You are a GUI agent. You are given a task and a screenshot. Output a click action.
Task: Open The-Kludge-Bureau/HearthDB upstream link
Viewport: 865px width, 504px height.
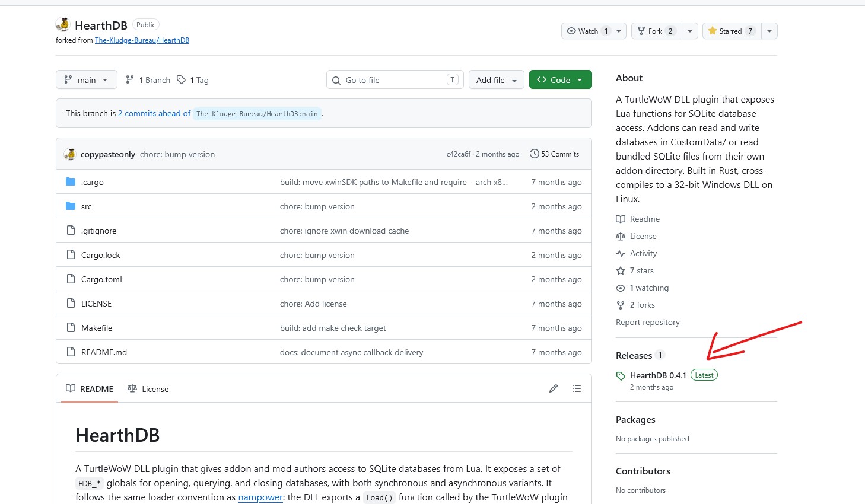[142, 40]
